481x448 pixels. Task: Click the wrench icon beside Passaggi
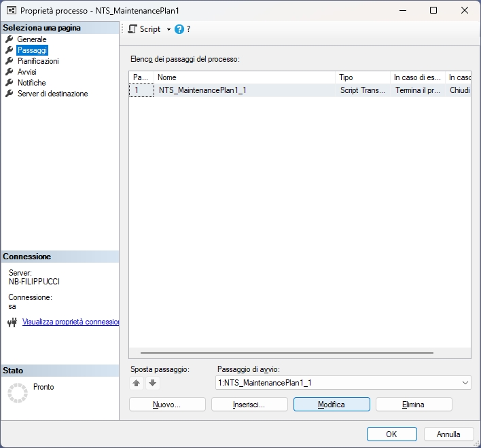tap(10, 50)
